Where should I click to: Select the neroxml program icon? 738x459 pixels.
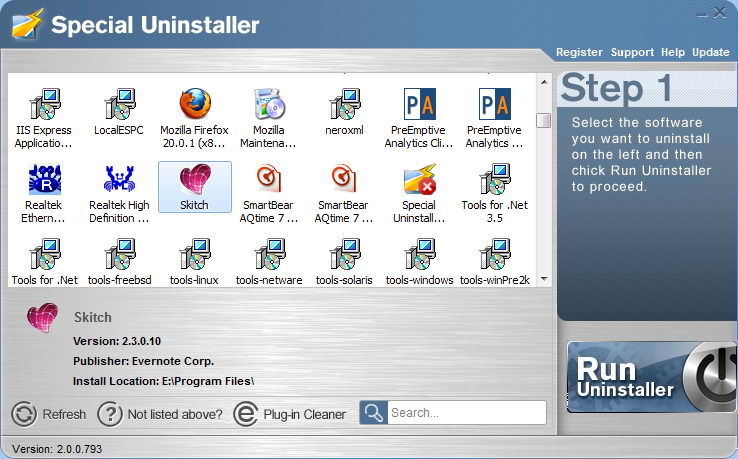click(344, 104)
